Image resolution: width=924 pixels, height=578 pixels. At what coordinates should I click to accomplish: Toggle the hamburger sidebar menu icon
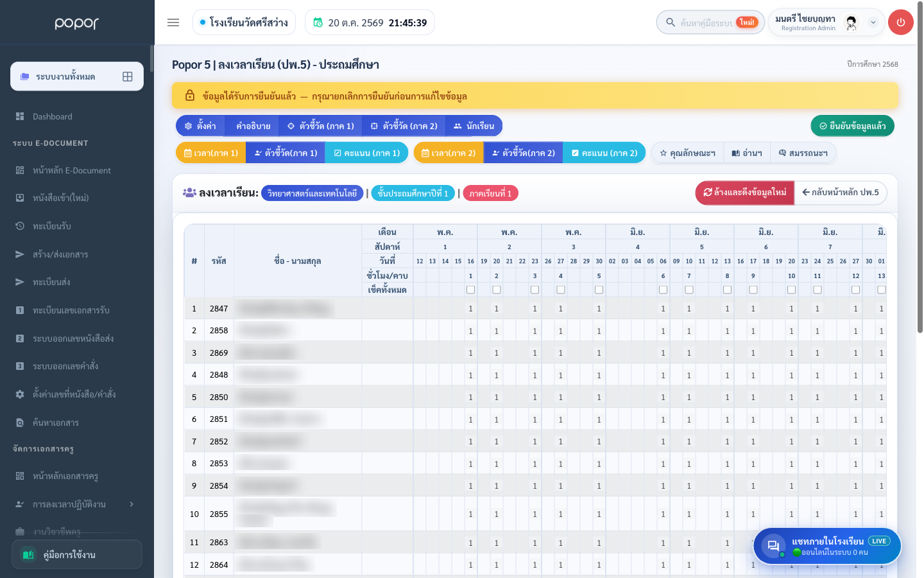173,22
